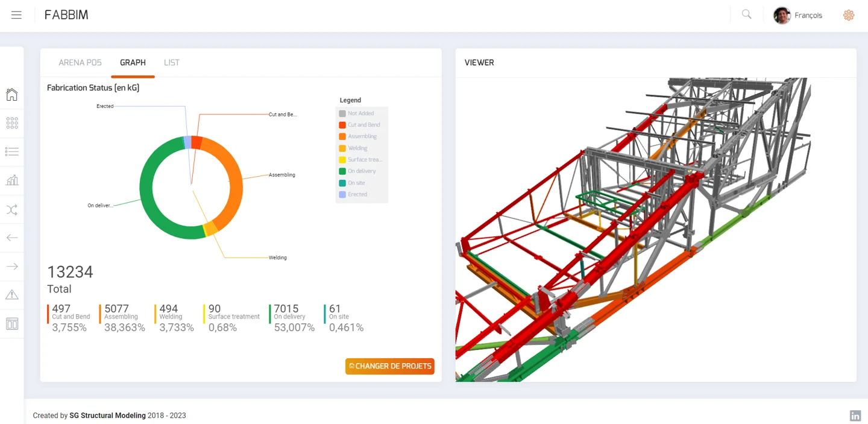Click the VIEWER panel heading
This screenshot has width=868, height=424.
pos(479,63)
